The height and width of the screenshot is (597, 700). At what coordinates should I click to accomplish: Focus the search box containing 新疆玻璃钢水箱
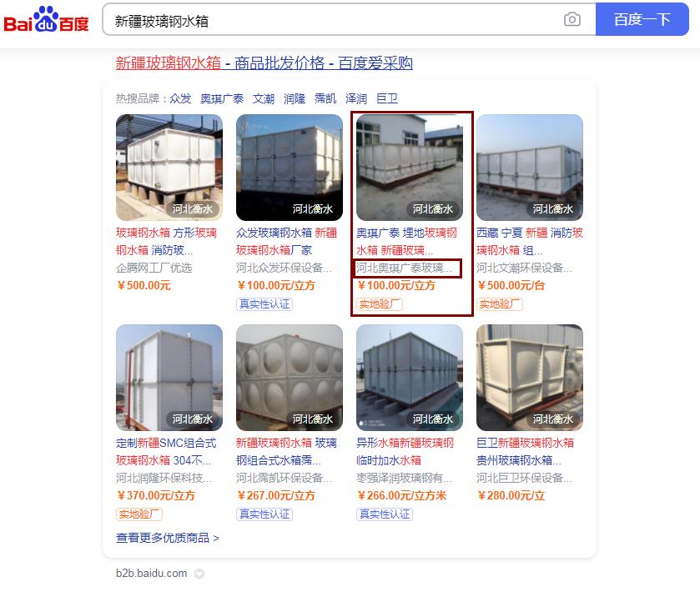coord(333,20)
